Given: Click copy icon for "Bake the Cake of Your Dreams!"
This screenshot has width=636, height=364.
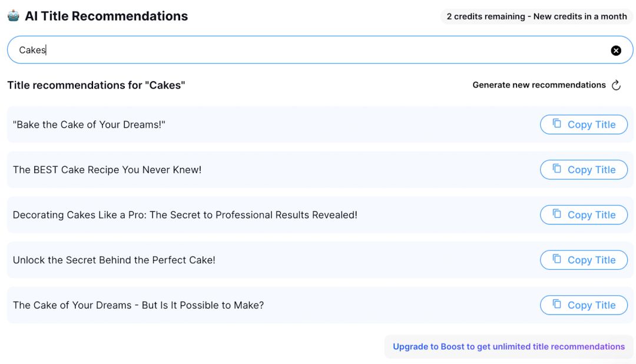Looking at the screenshot, I should (557, 123).
